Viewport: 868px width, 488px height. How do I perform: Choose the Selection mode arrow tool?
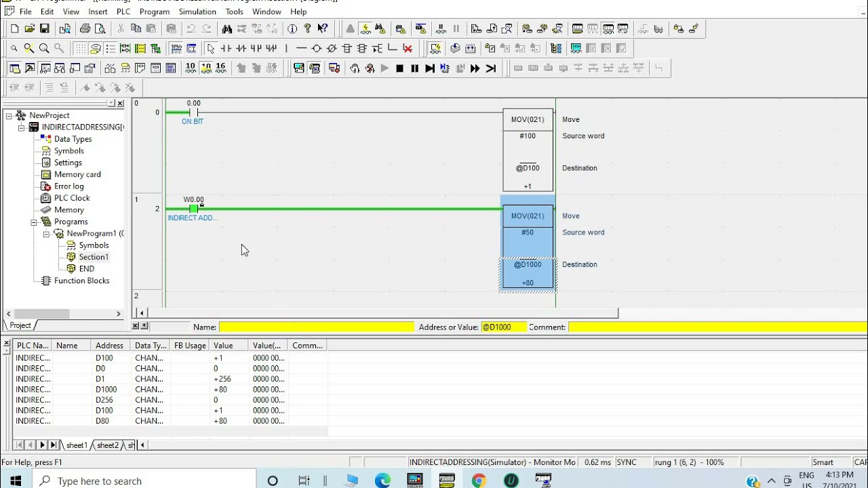[x=211, y=48]
